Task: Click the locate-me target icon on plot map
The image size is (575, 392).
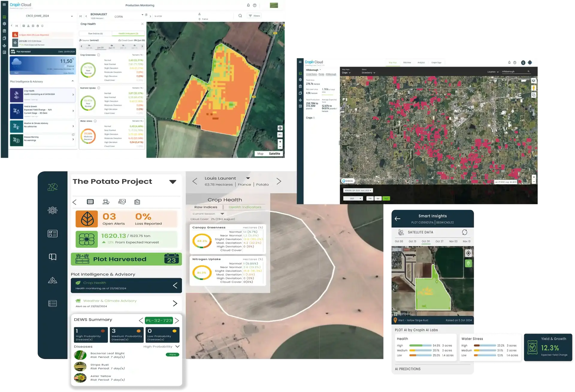Action: tap(468, 253)
